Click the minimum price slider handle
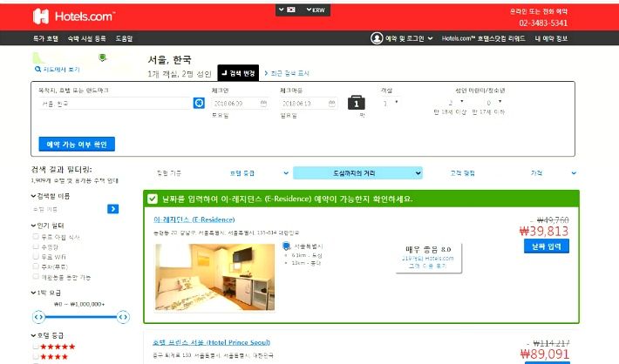This screenshot has height=364, width=619. 38,317
